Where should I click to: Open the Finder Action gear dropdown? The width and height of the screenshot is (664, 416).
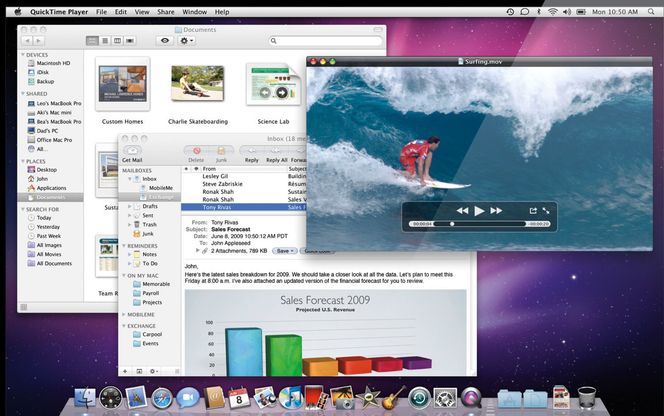[186, 41]
